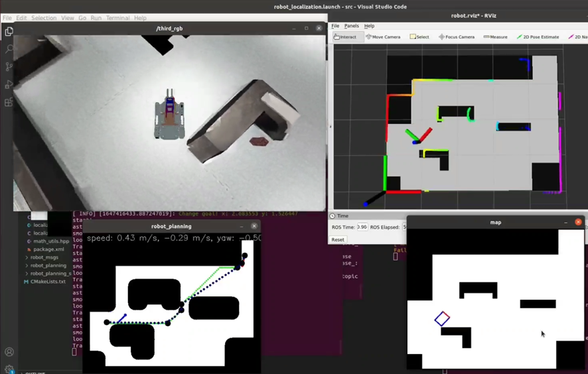The image size is (588, 374).
Task: Select the Move Camera tool
Action: click(x=383, y=37)
